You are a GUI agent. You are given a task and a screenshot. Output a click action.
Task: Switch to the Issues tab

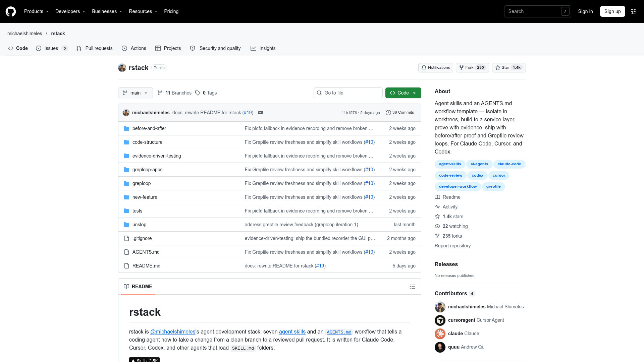tap(52, 48)
